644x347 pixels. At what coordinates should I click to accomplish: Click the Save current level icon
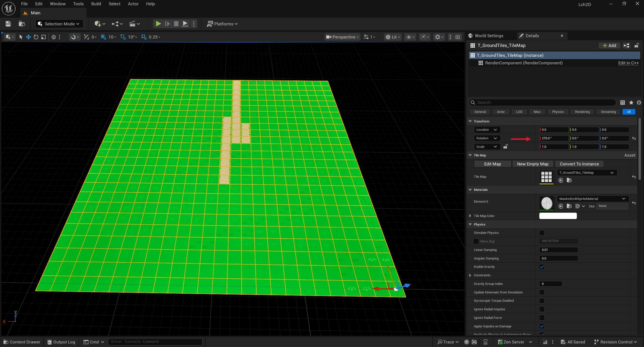8,24
